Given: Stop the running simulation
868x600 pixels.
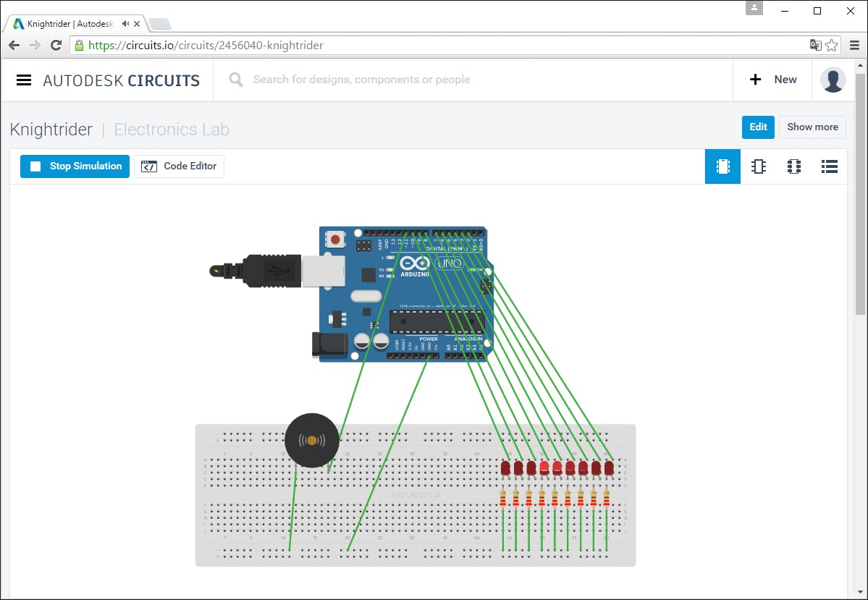Looking at the screenshot, I should tap(75, 166).
